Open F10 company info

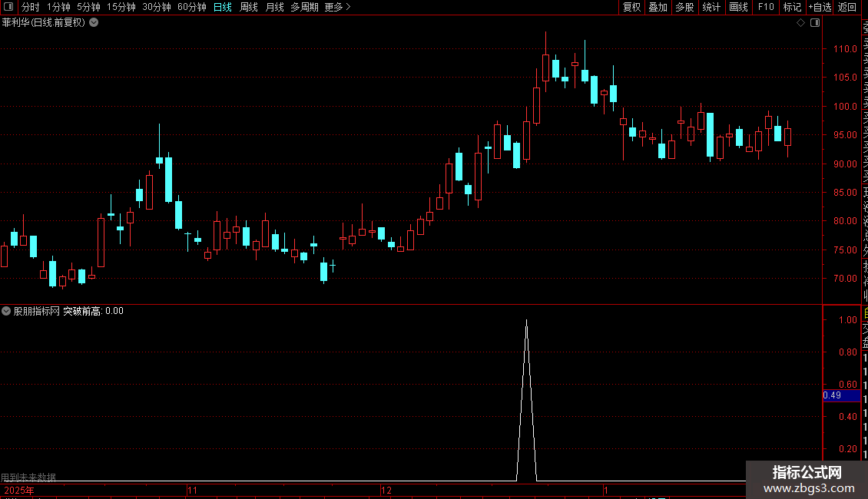[x=766, y=7]
